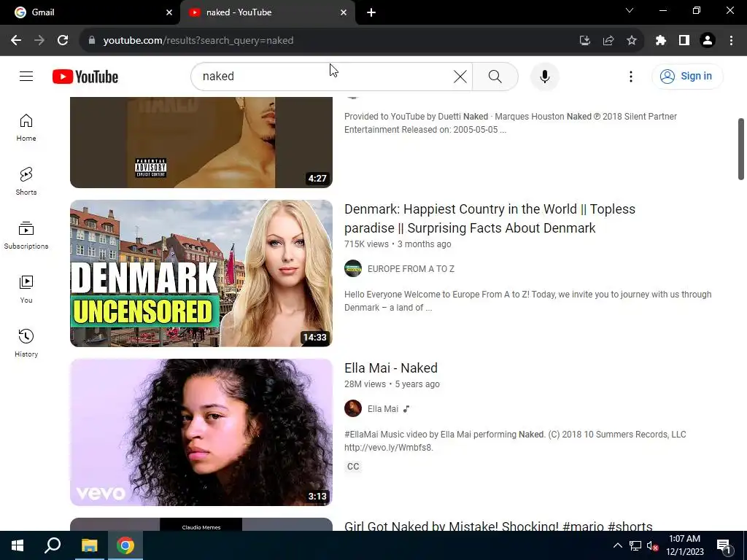This screenshot has width=747, height=560.
Task: Click the magnifier search button
Action: pos(495,76)
